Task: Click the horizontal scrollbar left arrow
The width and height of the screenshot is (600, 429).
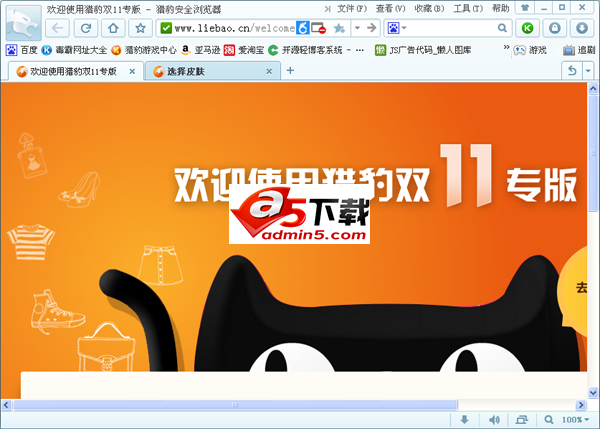Action: tap(6, 405)
